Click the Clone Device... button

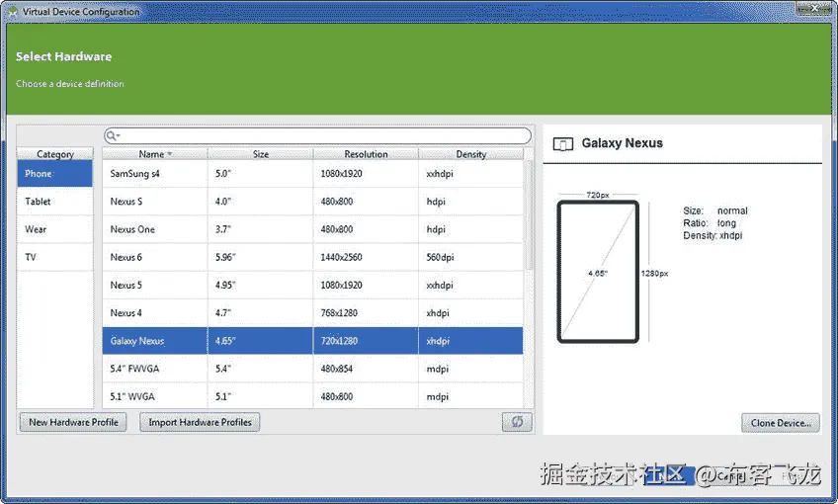point(781,423)
